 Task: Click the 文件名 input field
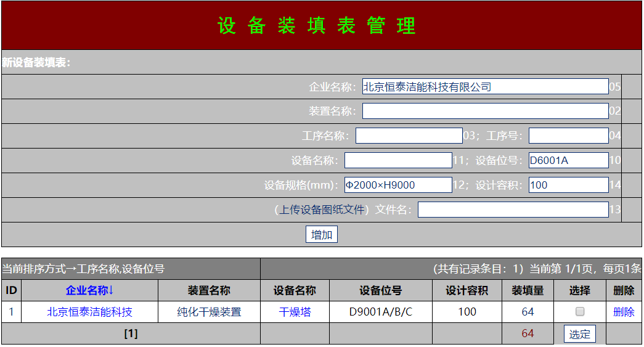[513, 210]
